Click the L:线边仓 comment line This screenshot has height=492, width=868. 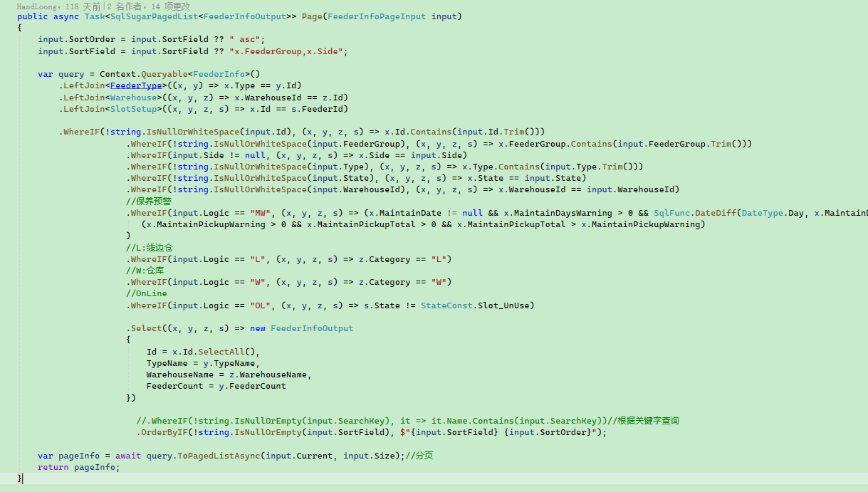click(150, 248)
